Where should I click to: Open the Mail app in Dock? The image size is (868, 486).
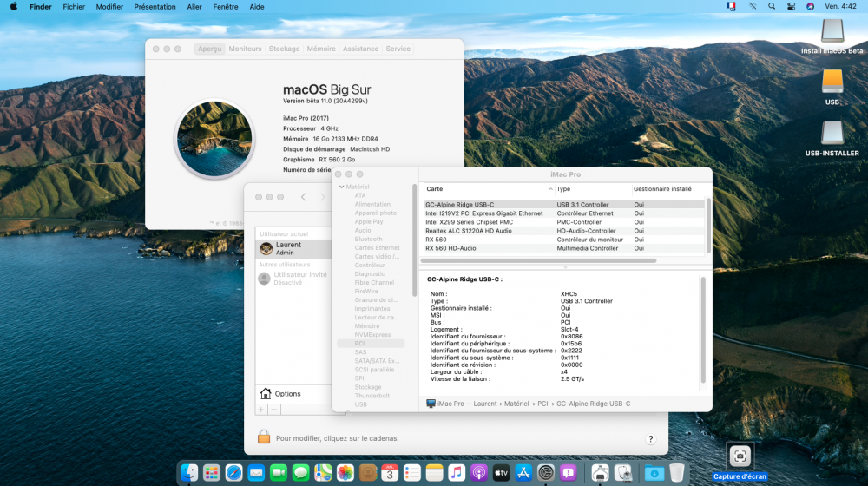pyautogui.click(x=256, y=473)
